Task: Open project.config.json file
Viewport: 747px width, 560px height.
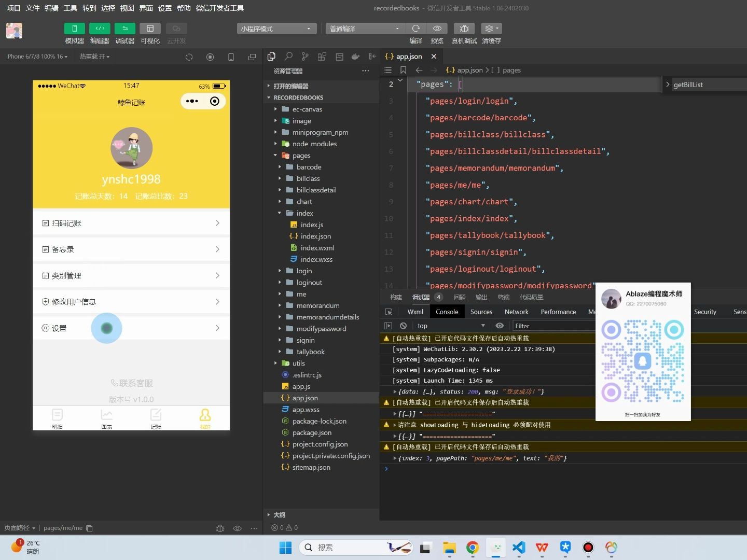Action: [320, 444]
